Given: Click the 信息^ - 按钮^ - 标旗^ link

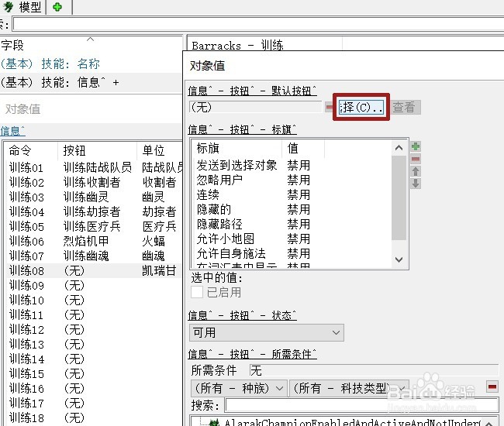Looking at the screenshot, I should point(243,129).
